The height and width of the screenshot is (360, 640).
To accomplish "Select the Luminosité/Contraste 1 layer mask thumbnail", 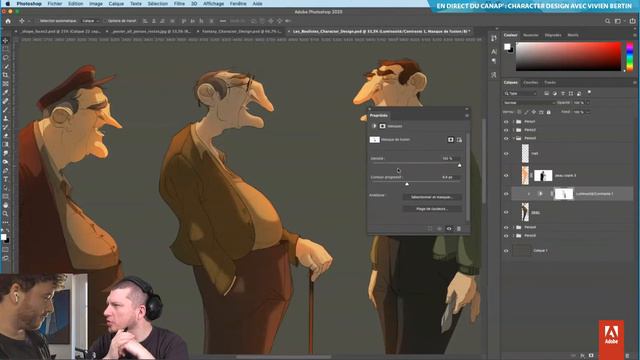I will 564,194.
